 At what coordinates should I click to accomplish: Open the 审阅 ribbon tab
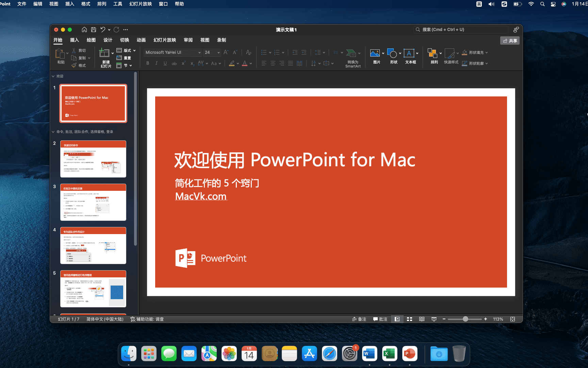click(188, 40)
